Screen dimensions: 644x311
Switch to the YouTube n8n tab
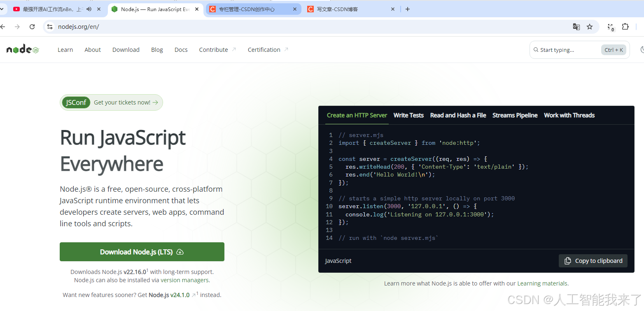tap(54, 9)
